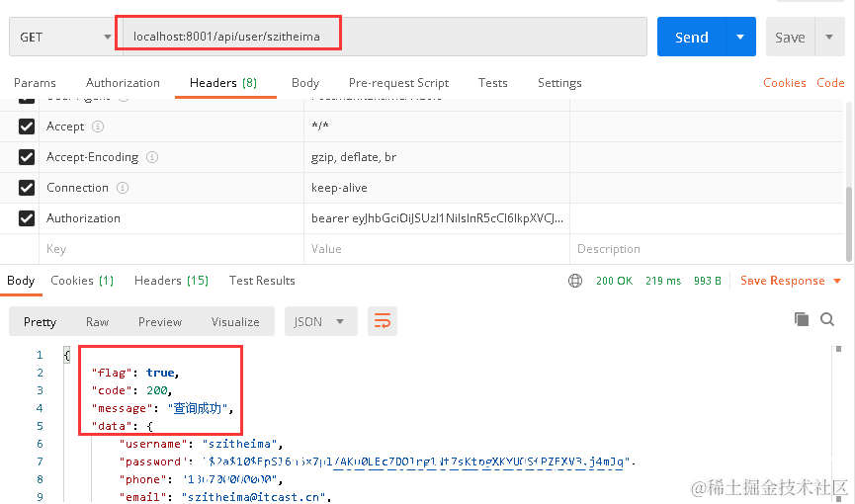855x504 pixels.
Task: Select the Raw view mode
Action: [97, 322]
